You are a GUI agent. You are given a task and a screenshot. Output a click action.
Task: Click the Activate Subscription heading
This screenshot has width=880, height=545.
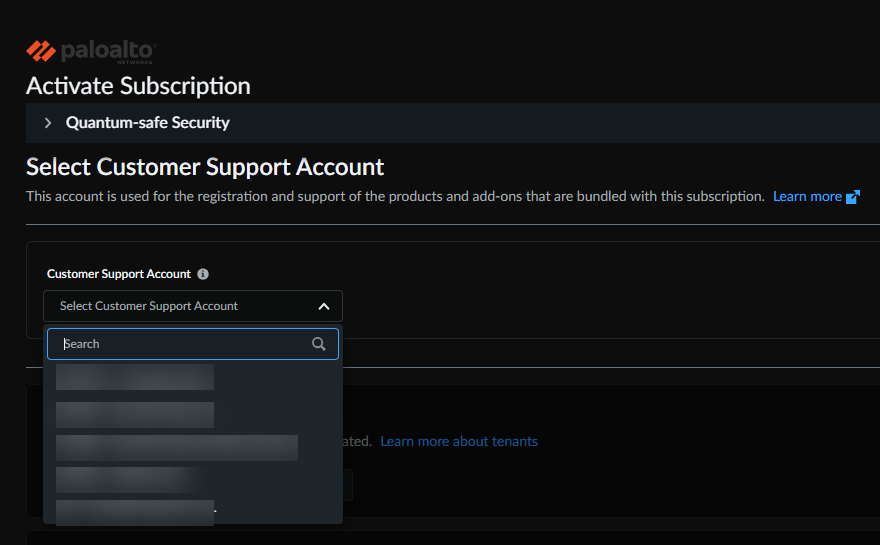click(138, 86)
